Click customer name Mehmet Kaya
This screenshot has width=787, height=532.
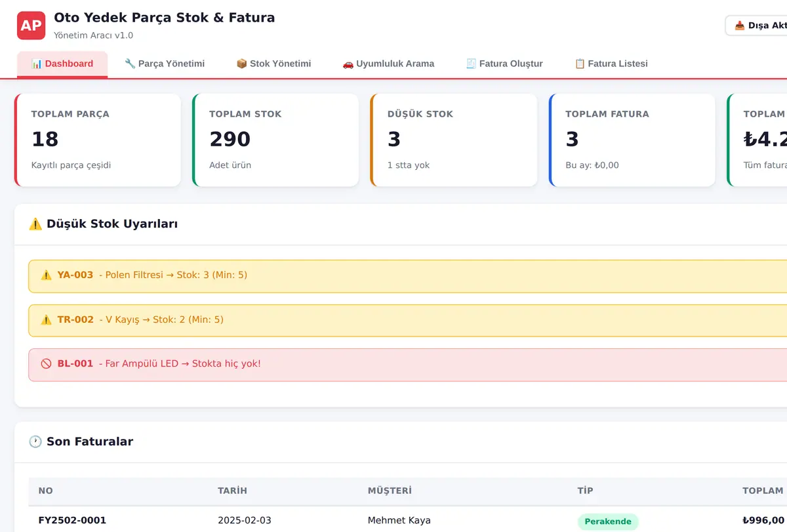click(x=399, y=521)
